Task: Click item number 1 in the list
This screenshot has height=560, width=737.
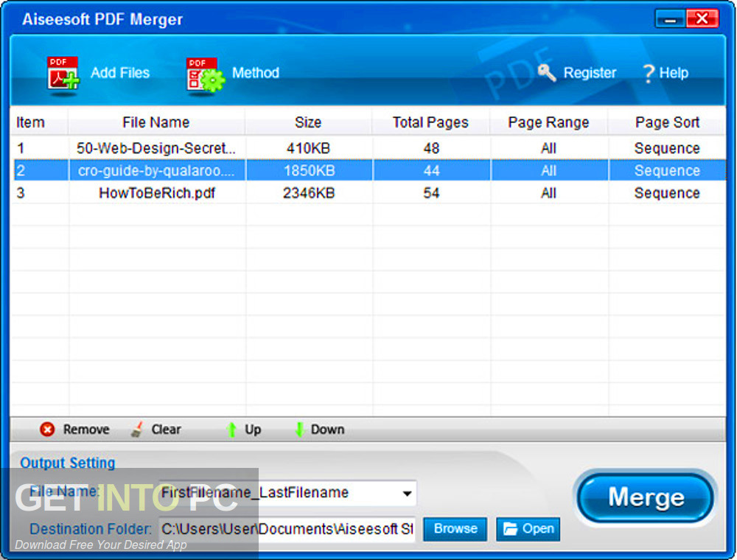Action: pyautogui.click(x=21, y=148)
